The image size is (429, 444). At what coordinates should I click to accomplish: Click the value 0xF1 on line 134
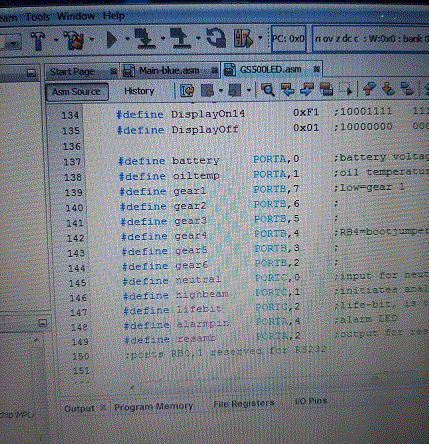point(306,113)
